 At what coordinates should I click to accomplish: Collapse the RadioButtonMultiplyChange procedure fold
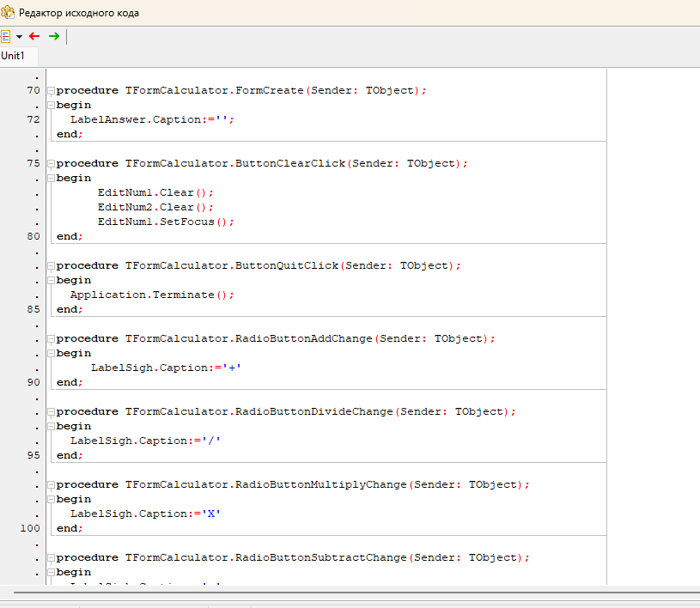pos(51,485)
